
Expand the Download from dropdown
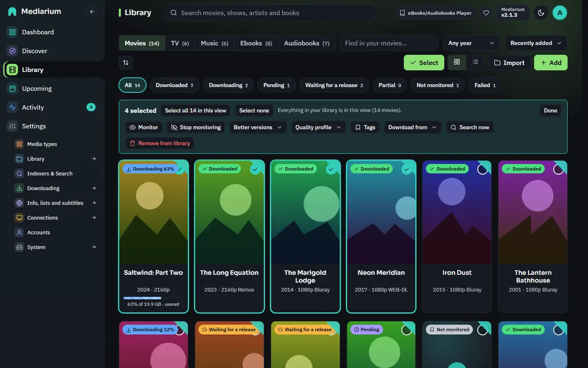[413, 127]
